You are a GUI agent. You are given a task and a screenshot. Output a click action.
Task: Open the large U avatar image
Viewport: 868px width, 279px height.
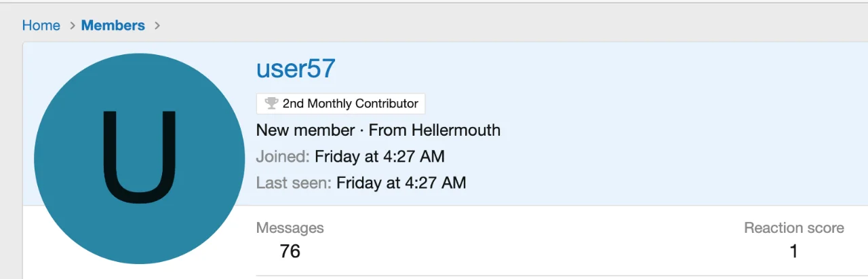click(x=139, y=159)
